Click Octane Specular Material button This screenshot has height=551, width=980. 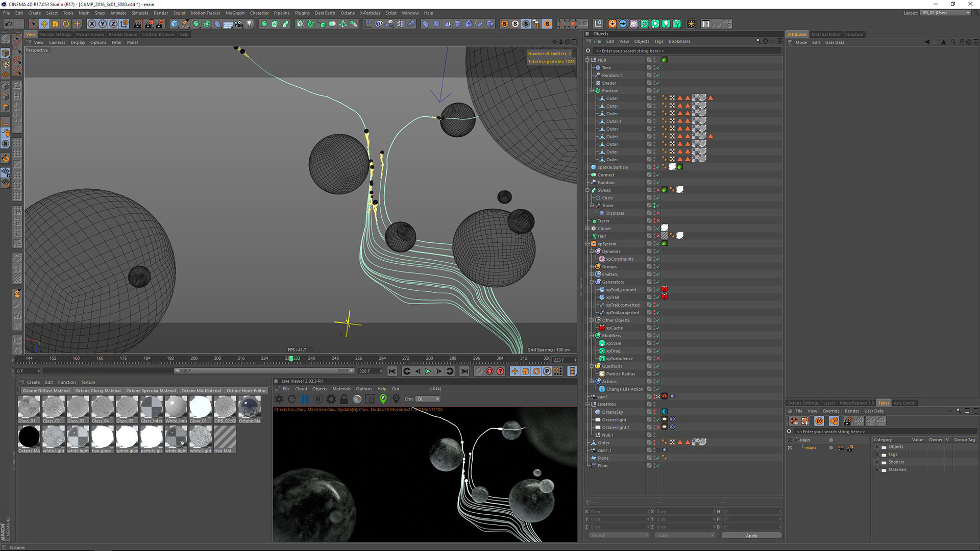151,391
